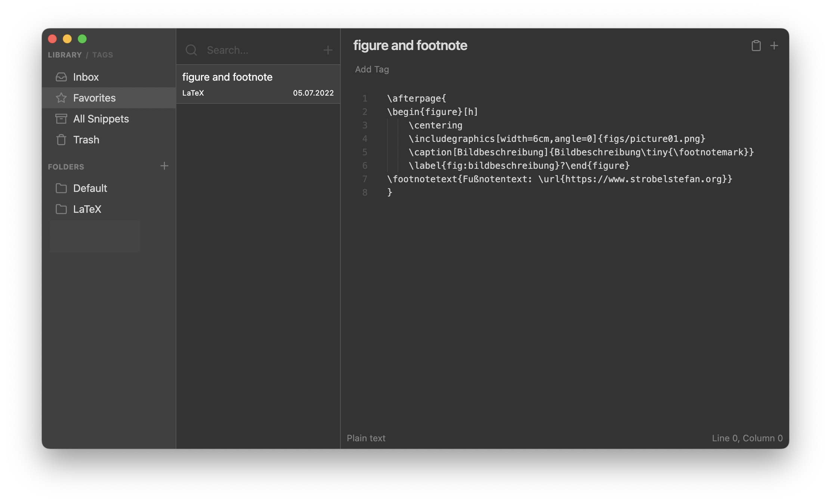The width and height of the screenshot is (831, 504).
Task: Open the Inbox in the sidebar
Action: [86, 77]
